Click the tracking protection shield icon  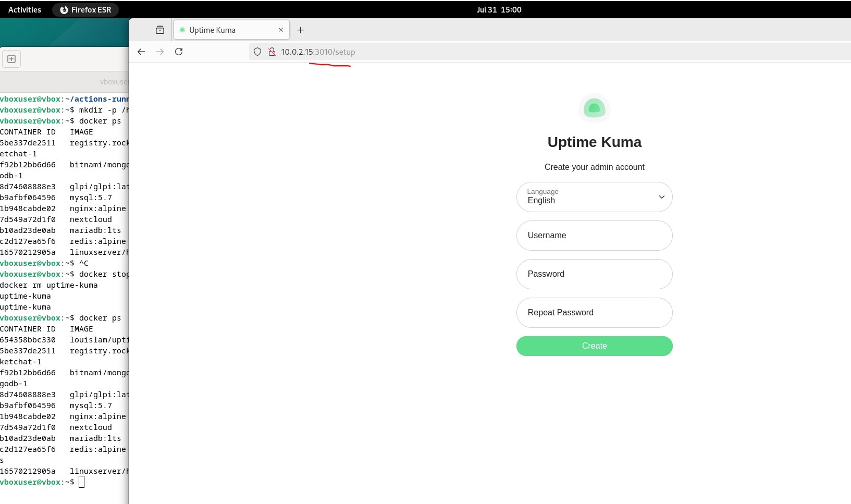pyautogui.click(x=257, y=52)
